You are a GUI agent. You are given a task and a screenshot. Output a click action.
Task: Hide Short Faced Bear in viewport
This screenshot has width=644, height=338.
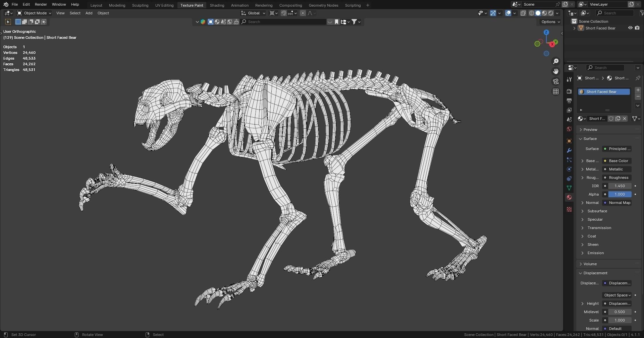pos(630,28)
